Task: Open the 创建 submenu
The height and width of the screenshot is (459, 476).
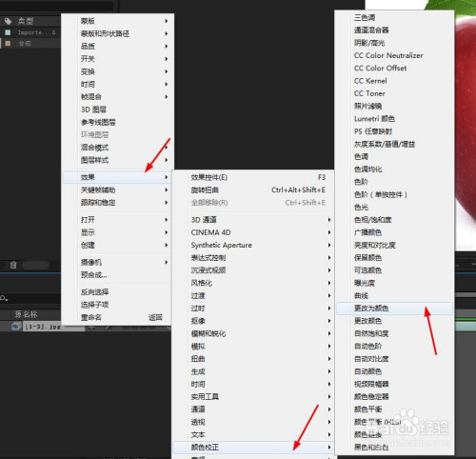Action: pos(117,245)
